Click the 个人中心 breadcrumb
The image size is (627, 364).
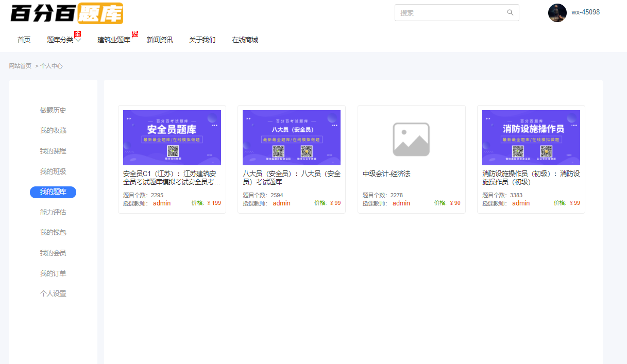pos(52,66)
